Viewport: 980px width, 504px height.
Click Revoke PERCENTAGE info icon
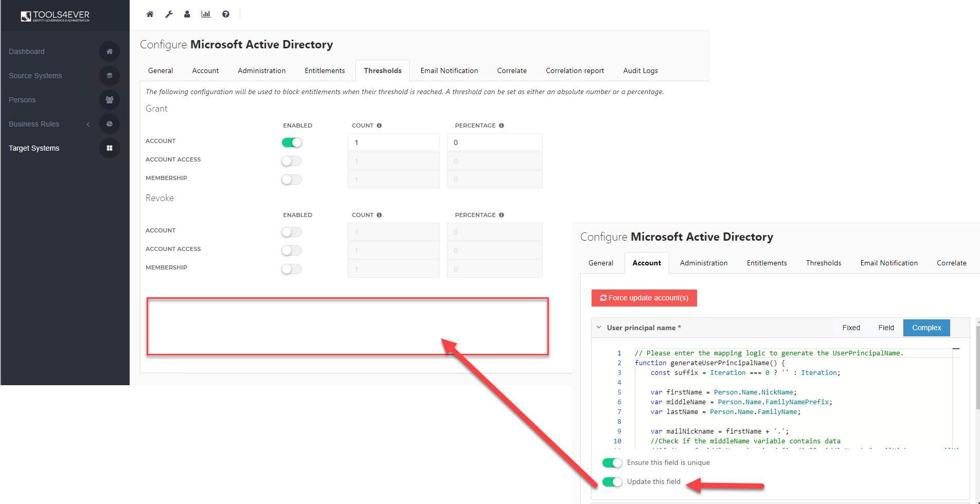tap(502, 215)
